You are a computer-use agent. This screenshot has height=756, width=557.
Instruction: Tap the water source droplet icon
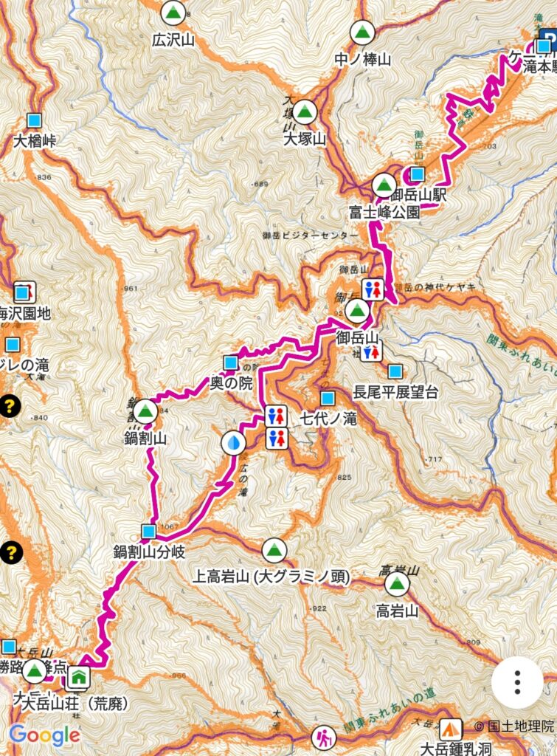[x=233, y=443]
